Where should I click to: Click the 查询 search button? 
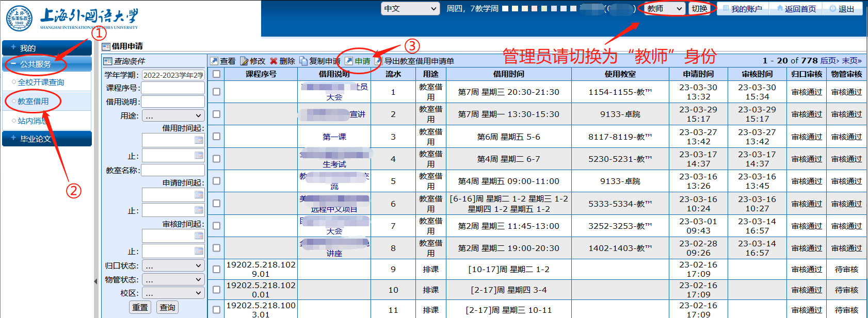167,308
